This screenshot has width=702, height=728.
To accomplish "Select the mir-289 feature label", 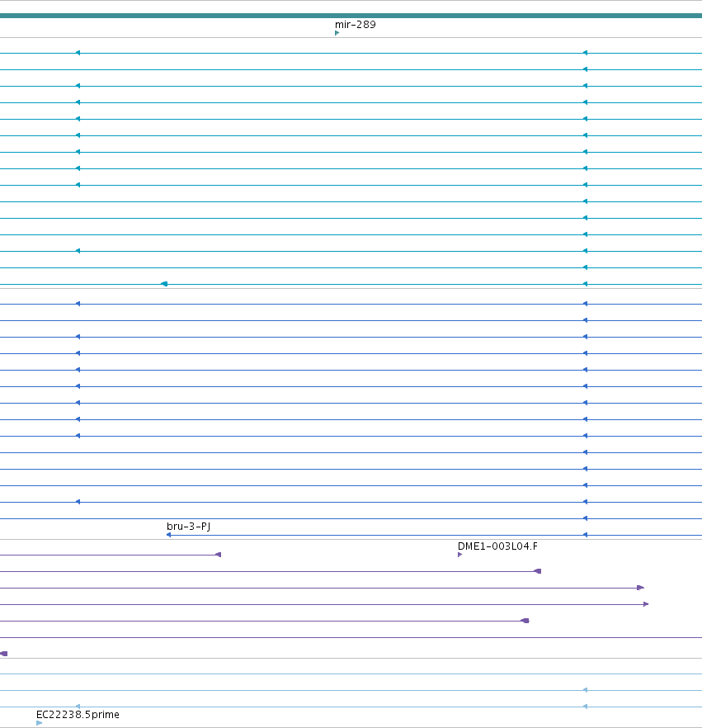I will click(355, 25).
